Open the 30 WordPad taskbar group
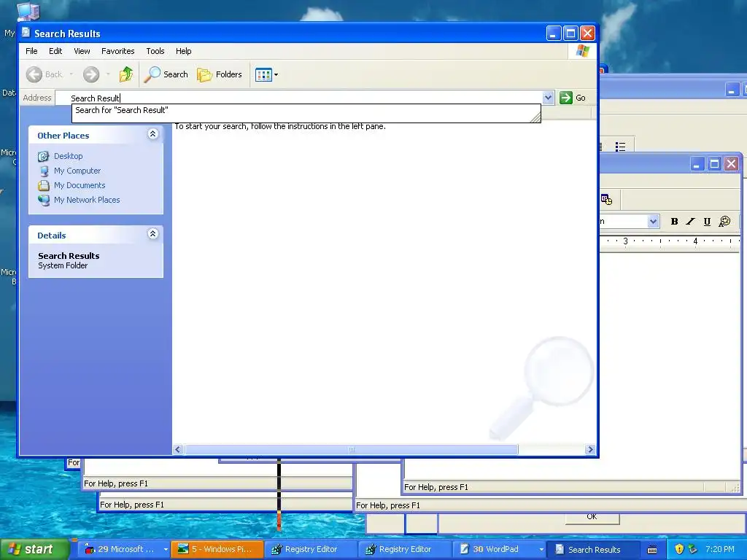747x560 pixels. tap(499, 549)
